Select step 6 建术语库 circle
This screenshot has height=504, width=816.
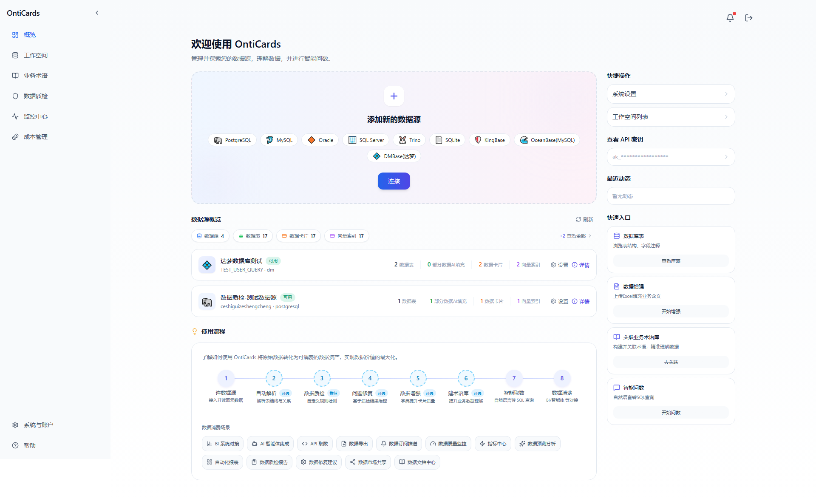466,378
